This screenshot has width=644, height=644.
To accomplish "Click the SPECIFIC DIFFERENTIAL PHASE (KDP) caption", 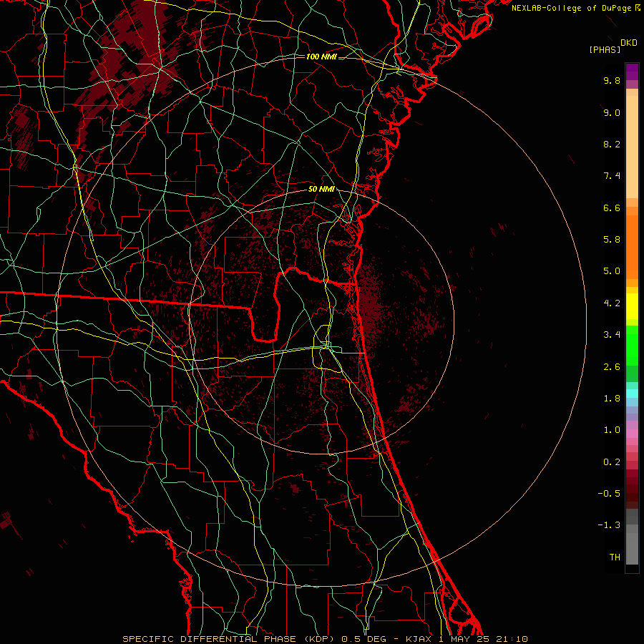I will pyautogui.click(x=228, y=639).
